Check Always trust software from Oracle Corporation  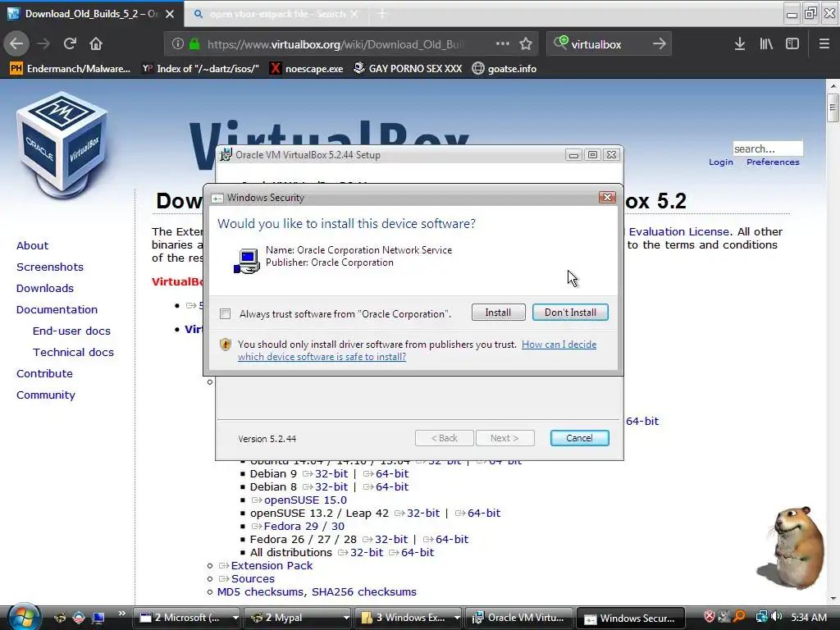coord(225,313)
